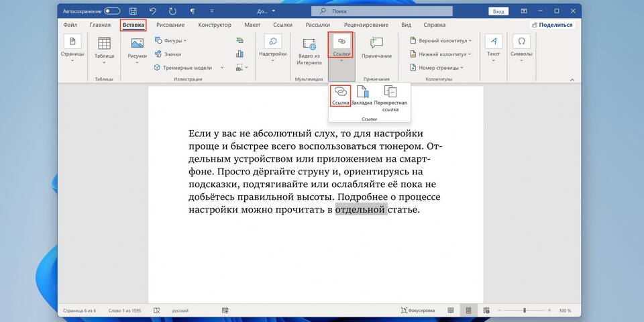This screenshot has width=644, height=322.
Task: Click the Поделиться share button
Action: tap(552, 25)
